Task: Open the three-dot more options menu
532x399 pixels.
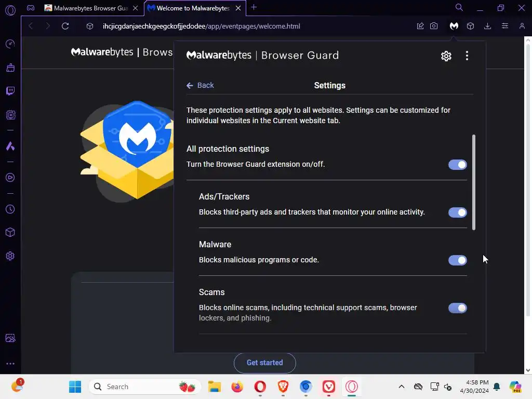Action: click(x=467, y=56)
